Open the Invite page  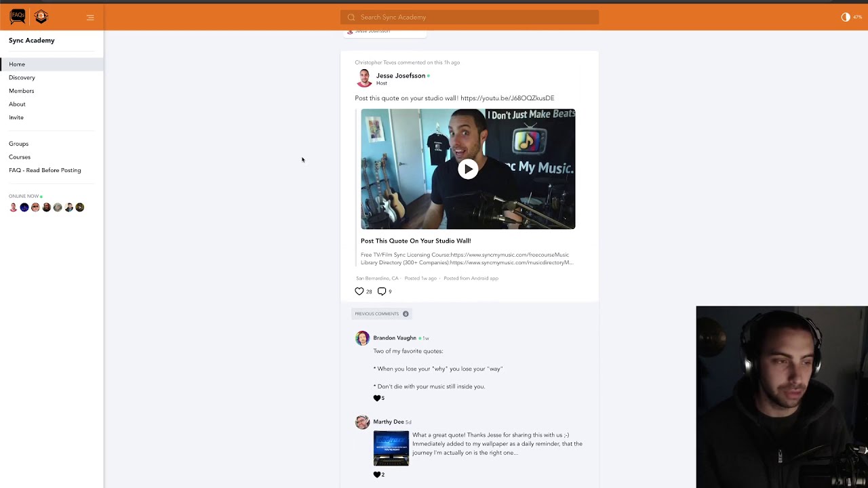[x=16, y=117]
